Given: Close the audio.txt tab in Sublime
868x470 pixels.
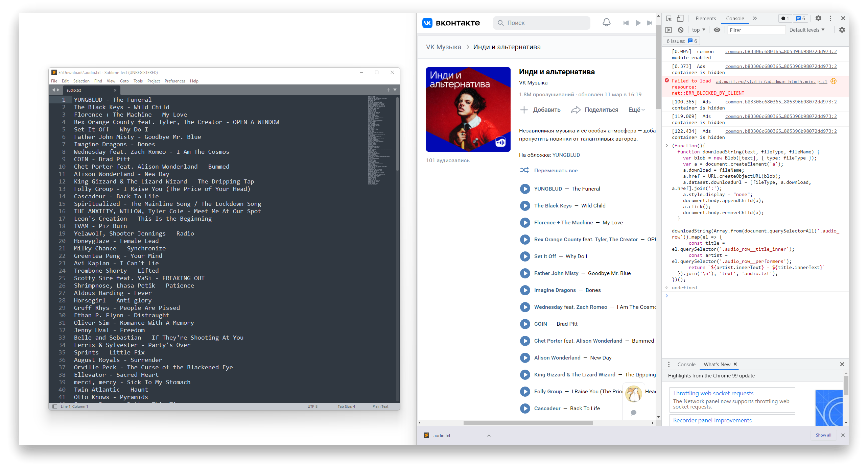Looking at the screenshot, I should pos(115,90).
